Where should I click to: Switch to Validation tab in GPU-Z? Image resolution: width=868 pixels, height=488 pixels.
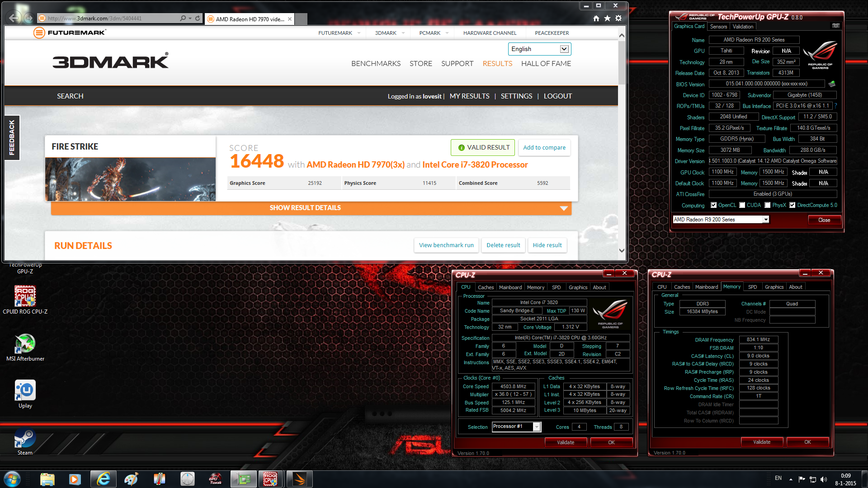coord(743,27)
